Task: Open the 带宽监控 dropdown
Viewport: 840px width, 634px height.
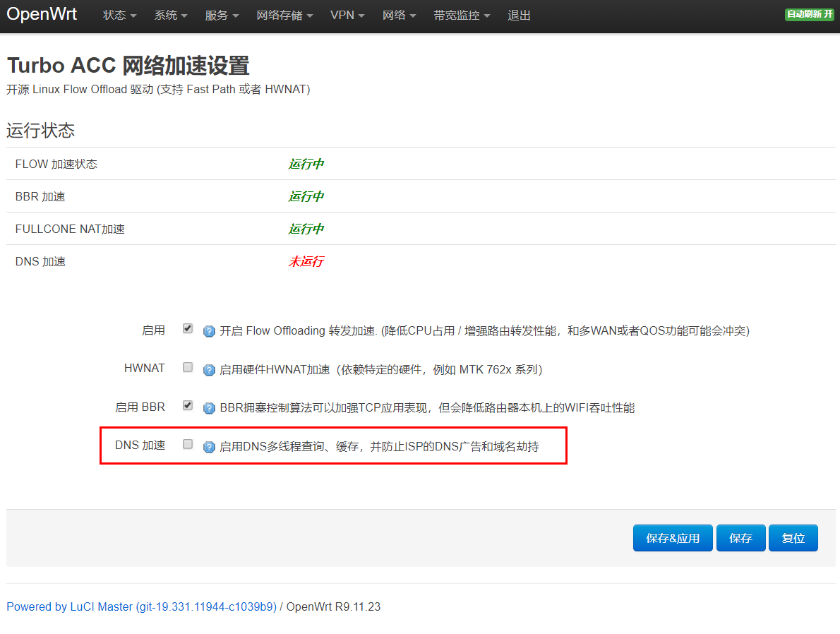Action: [462, 16]
